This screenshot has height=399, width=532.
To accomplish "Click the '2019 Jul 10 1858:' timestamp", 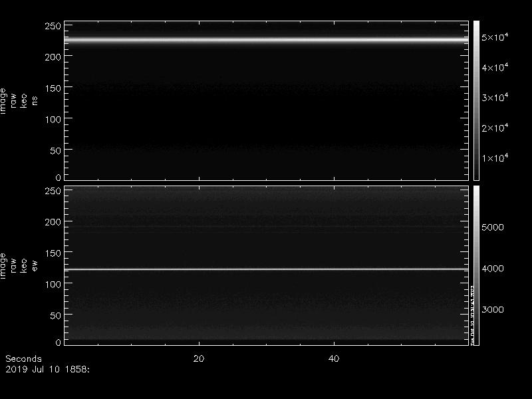I will [47, 369].
